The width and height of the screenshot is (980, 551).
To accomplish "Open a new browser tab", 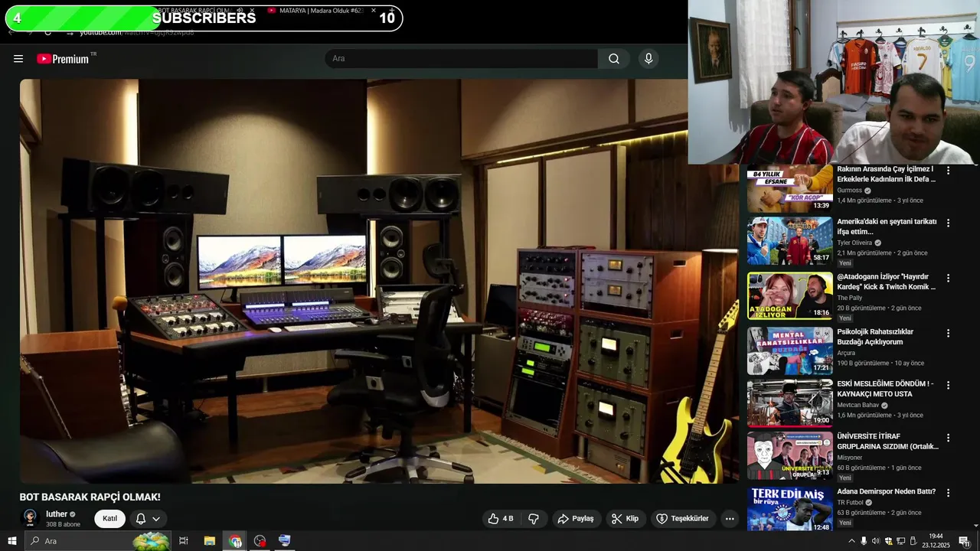I will [392, 11].
